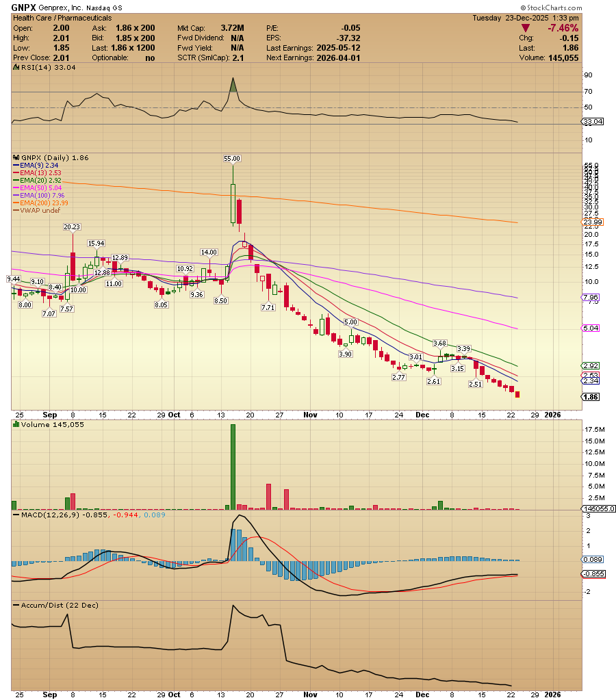Image resolution: width=616 pixels, height=700 pixels.
Task: Click the 7.71 low price label
Action: [x=268, y=308]
